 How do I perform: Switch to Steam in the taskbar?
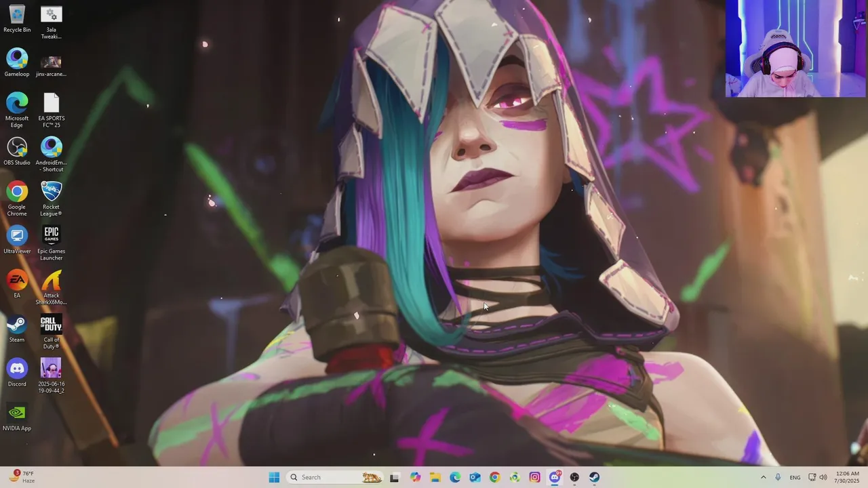coord(595,477)
